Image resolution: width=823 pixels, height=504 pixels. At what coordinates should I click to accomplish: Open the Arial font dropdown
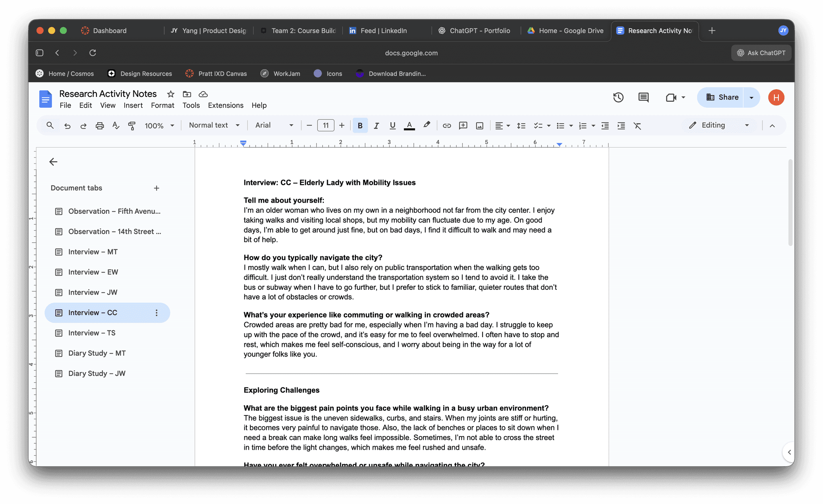pyautogui.click(x=274, y=125)
